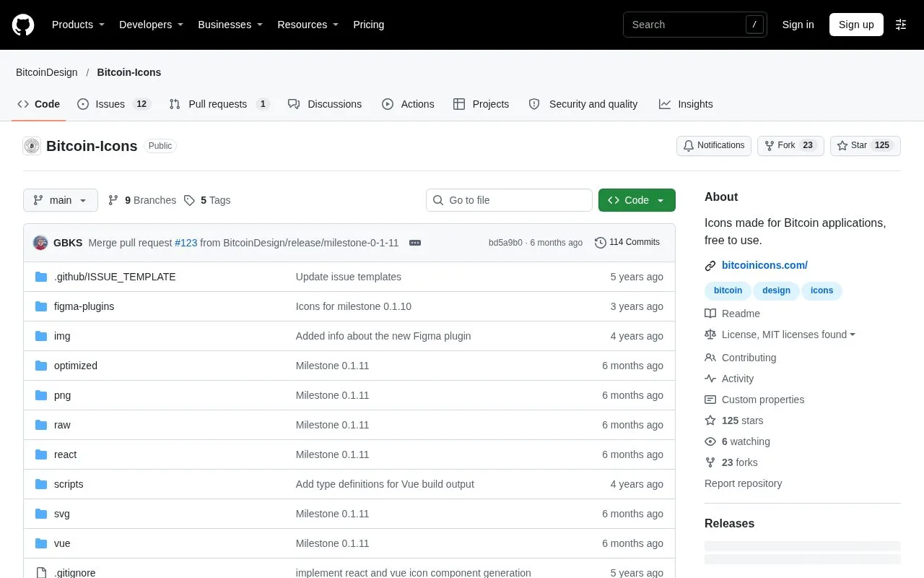This screenshot has height=578, width=924.
Task: Click the link icon beside bitcoinicons.com
Action: tap(710, 266)
